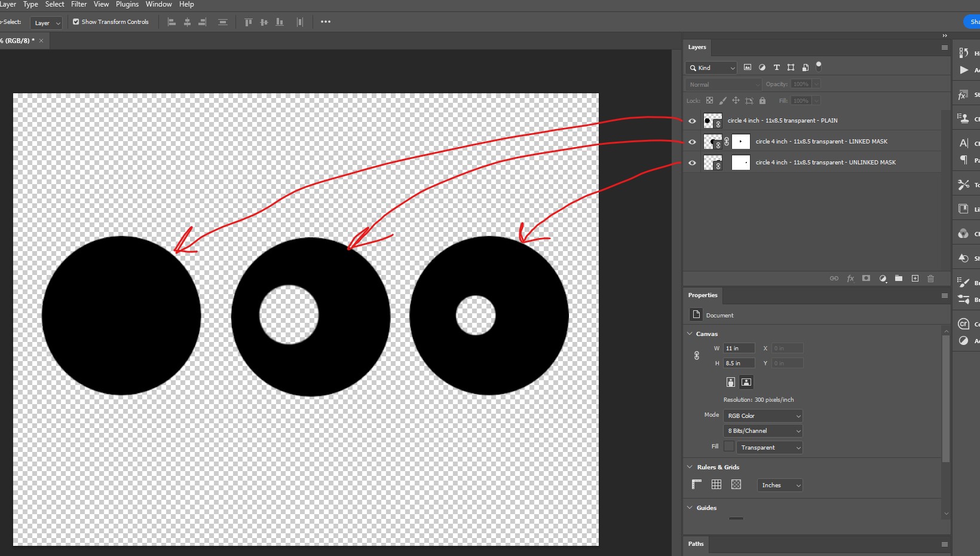Delete the selected layer
Screen dimensions: 980x556
tap(930, 279)
